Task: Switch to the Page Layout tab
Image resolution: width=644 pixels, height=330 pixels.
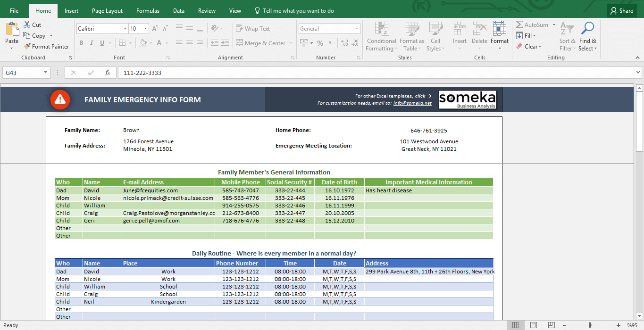Action: [107, 11]
